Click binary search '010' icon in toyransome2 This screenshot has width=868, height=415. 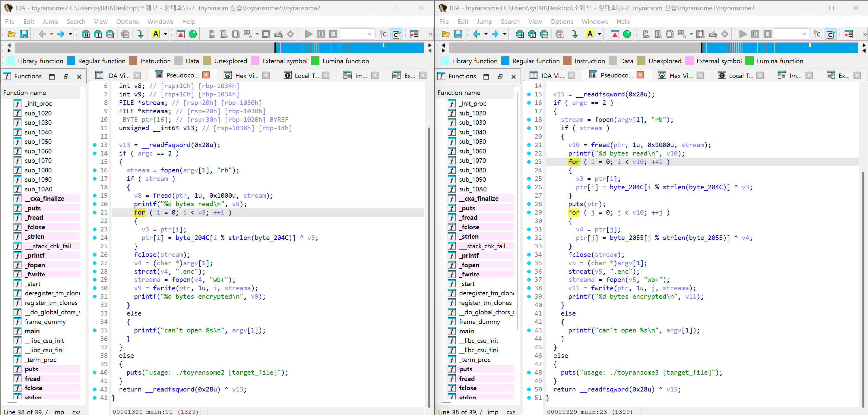tap(110, 34)
